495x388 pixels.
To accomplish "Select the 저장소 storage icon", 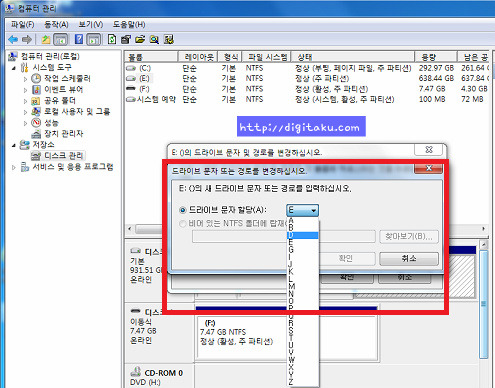I will [x=24, y=145].
